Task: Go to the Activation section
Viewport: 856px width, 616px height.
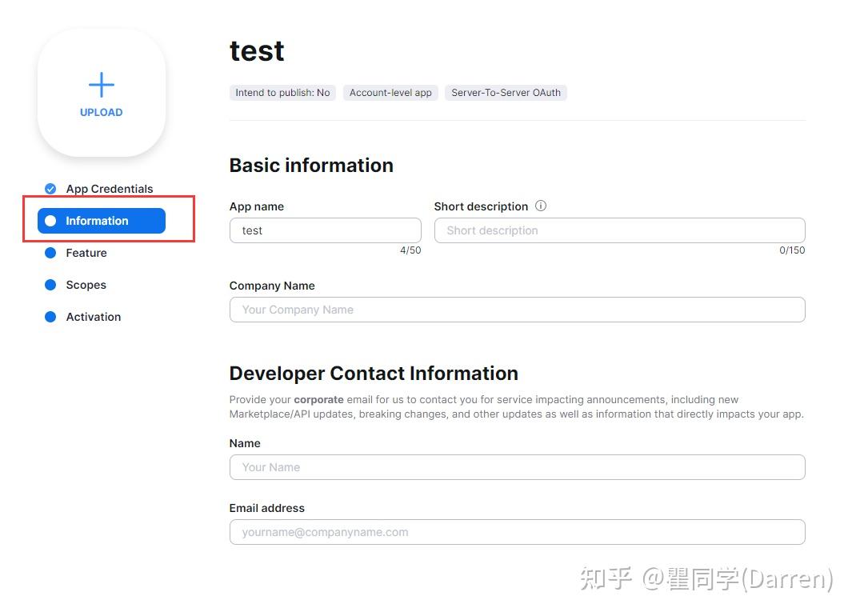Action: pos(94,317)
